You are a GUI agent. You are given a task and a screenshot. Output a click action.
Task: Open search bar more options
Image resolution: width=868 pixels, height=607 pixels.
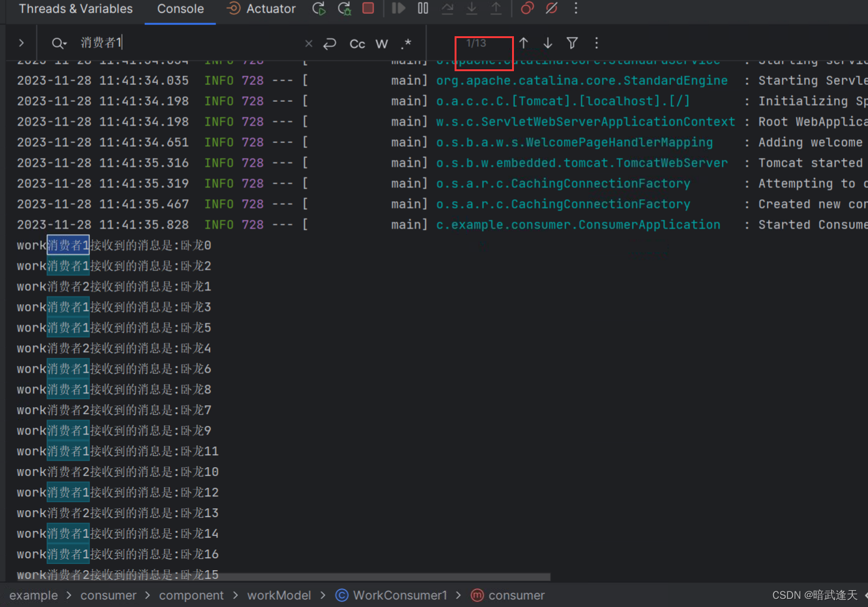596,43
